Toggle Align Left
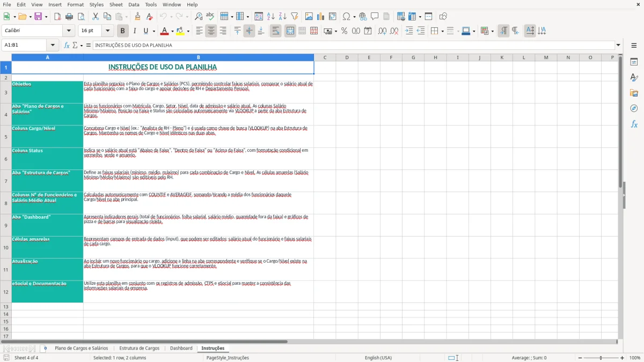Image resolution: width=644 pixels, height=362 pixels. pyautogui.click(x=199, y=31)
